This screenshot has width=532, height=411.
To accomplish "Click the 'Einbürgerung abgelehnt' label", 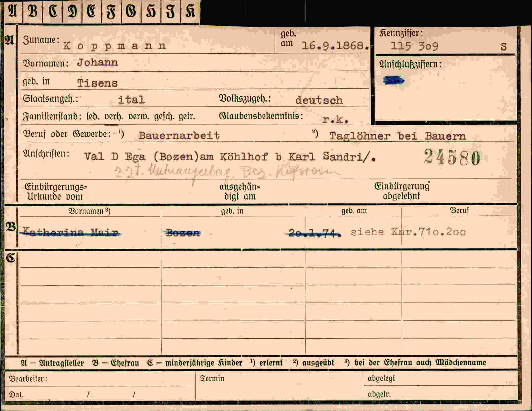I will pyautogui.click(x=402, y=191).
